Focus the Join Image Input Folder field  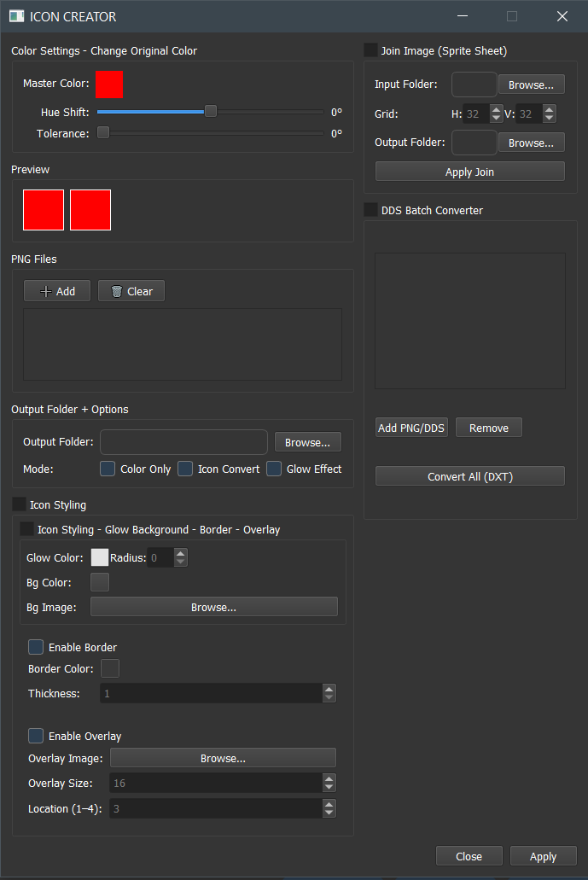(474, 85)
